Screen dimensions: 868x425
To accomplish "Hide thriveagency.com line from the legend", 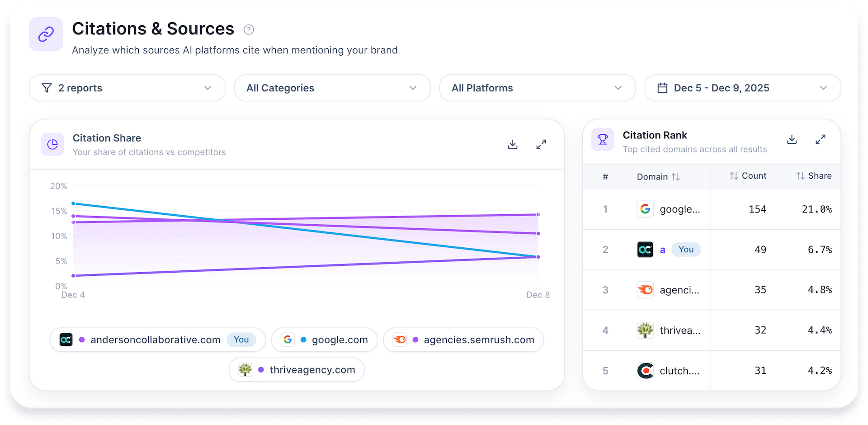I will (x=297, y=370).
